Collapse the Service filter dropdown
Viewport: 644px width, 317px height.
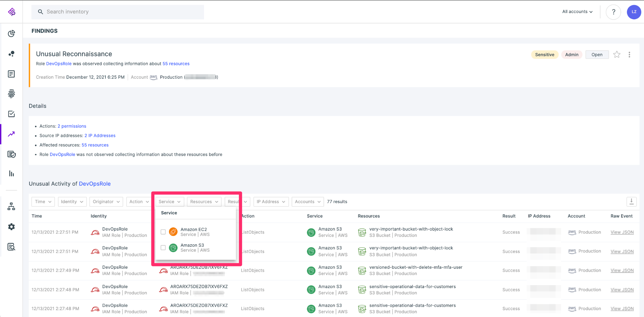169,202
